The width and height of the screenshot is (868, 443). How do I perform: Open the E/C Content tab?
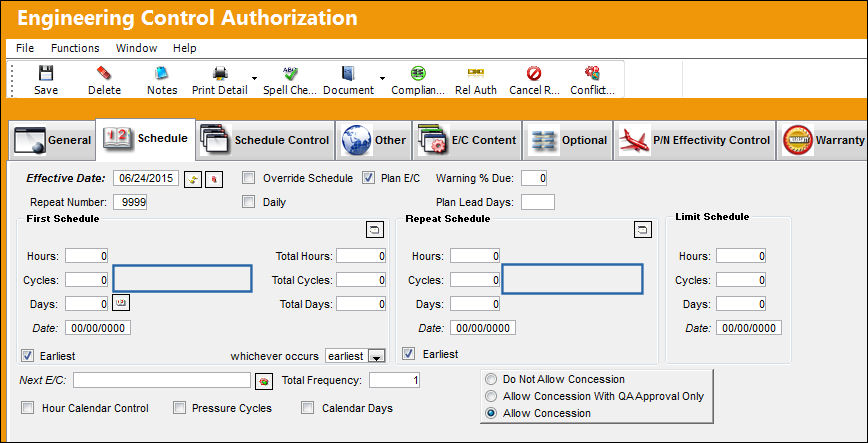point(467,141)
